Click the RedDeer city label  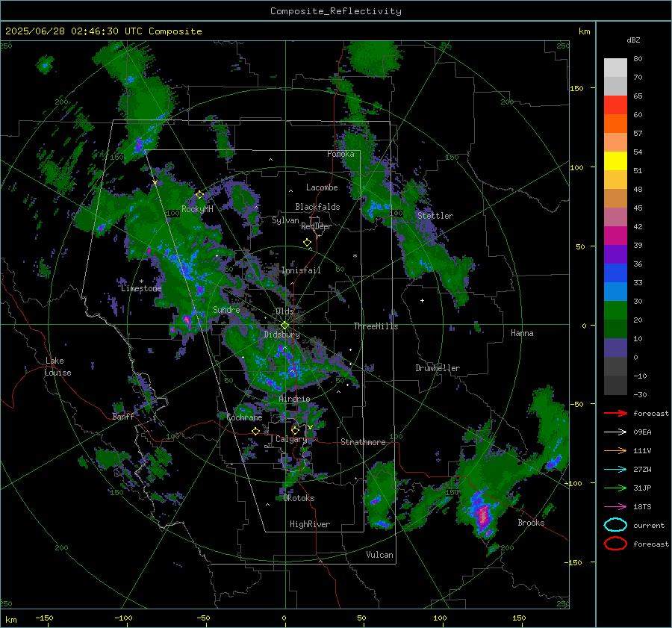pyautogui.click(x=317, y=226)
